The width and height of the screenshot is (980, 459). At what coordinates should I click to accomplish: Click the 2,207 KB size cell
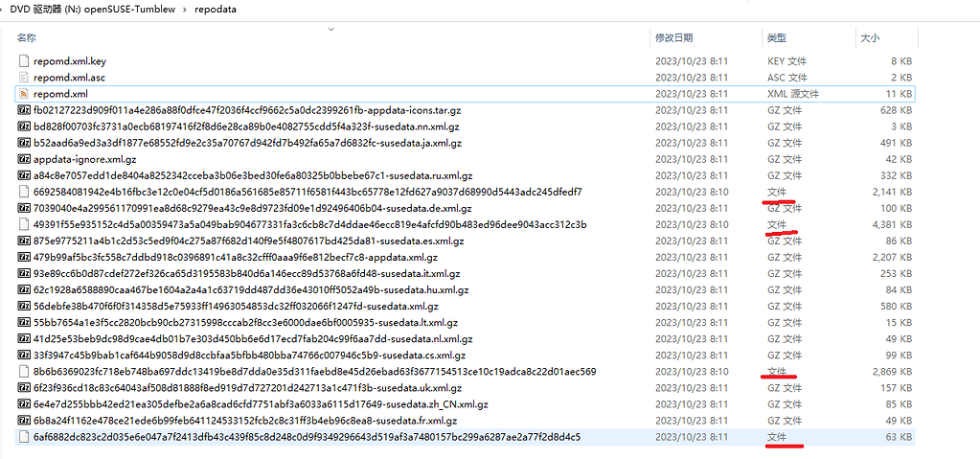coord(892,257)
